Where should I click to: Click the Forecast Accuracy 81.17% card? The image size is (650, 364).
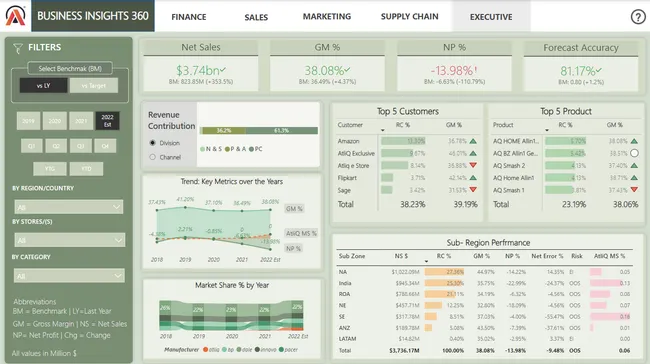tap(581, 66)
